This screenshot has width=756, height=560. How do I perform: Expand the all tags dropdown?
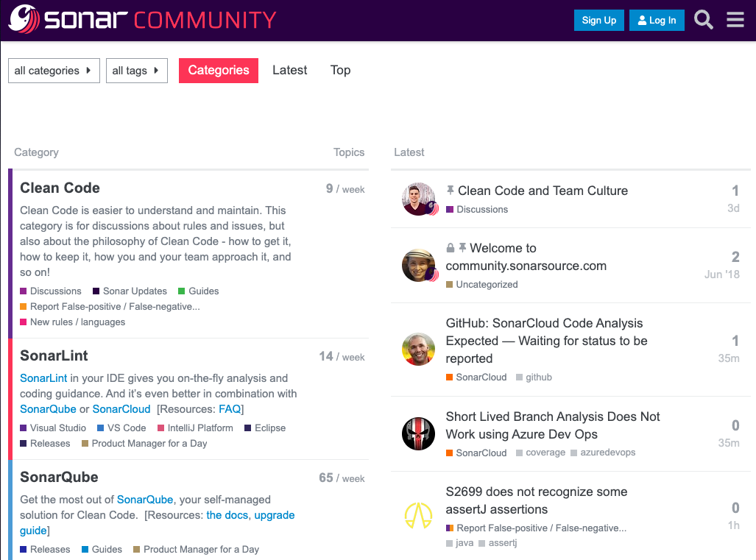tap(137, 71)
